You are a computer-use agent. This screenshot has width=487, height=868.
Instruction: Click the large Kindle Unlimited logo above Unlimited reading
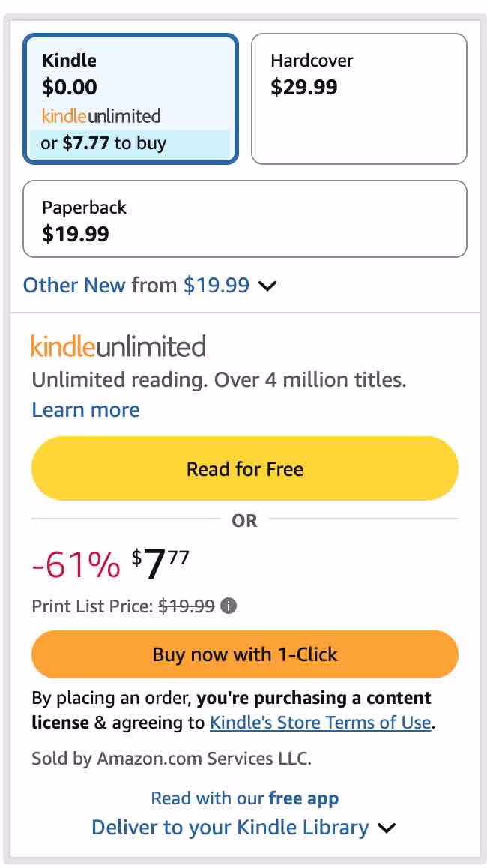pyautogui.click(x=118, y=346)
